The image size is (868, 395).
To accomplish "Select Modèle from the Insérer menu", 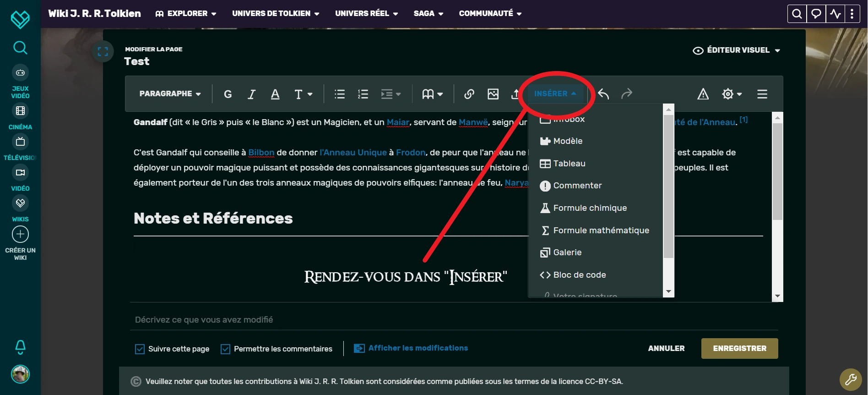I will tap(596, 141).
